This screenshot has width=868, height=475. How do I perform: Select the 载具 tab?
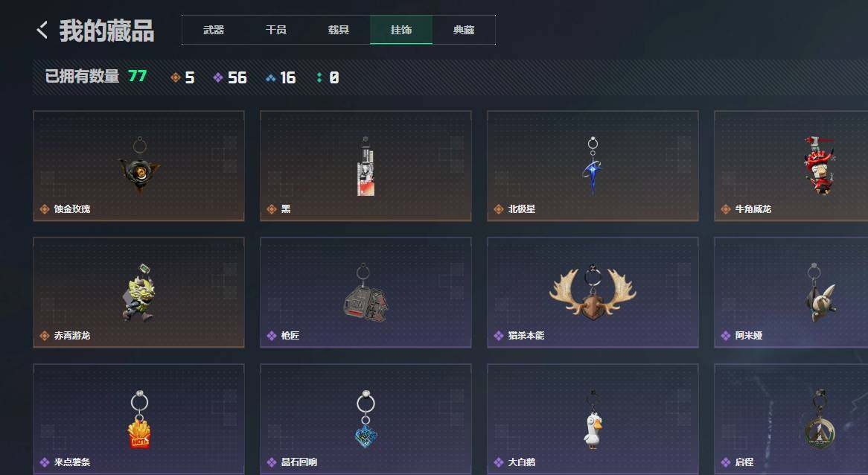(x=338, y=30)
